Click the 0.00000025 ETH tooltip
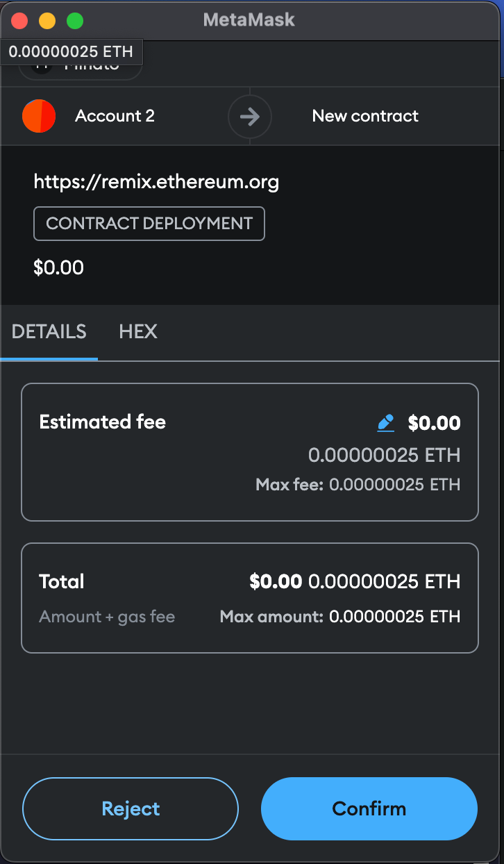Screen dimensions: 504x864 (x=72, y=52)
